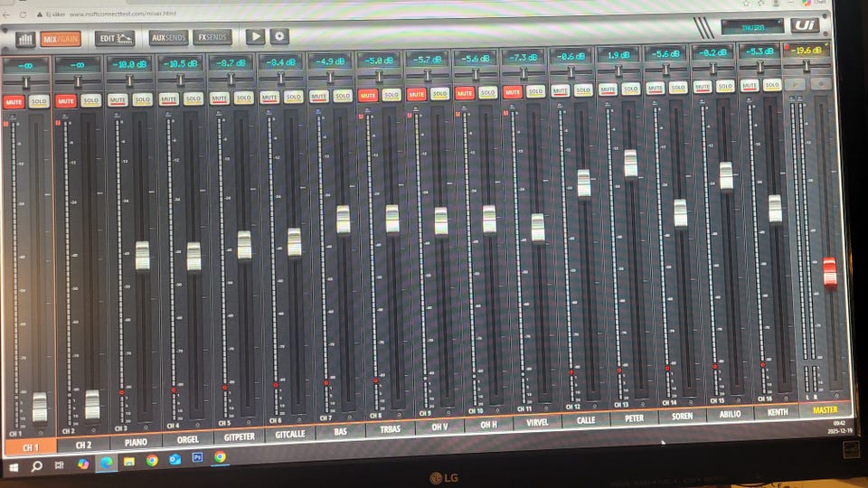Screen dimensions: 868x488
Task: Mute the KENTH channel
Action: click(750, 86)
